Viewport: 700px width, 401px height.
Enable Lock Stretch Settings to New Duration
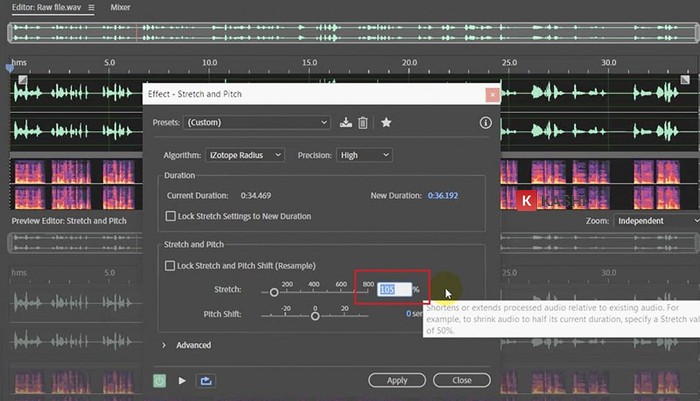tap(170, 216)
